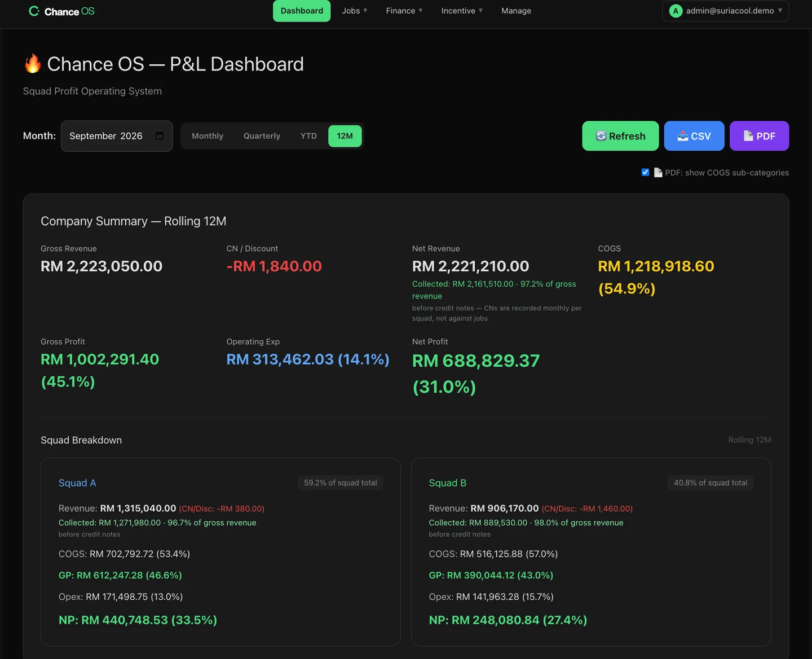Click the CN / Discount value -RM 1,840.00

click(x=274, y=266)
